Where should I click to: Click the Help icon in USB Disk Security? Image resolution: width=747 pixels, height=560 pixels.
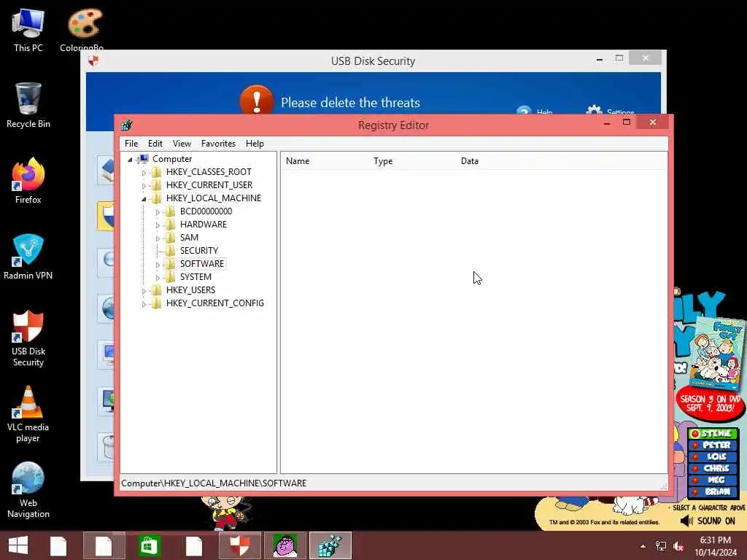524,111
